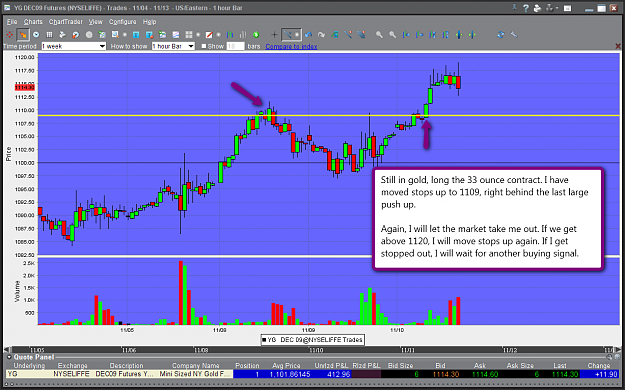This screenshot has height=390, width=625.
Task: Click the Mini Sized NY Gold company cell
Action: (195, 374)
